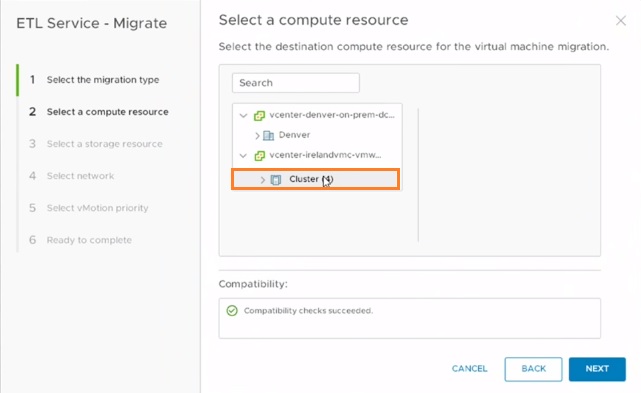Click the NEXT button
Viewport: 641px width, 393px height.
[597, 369]
